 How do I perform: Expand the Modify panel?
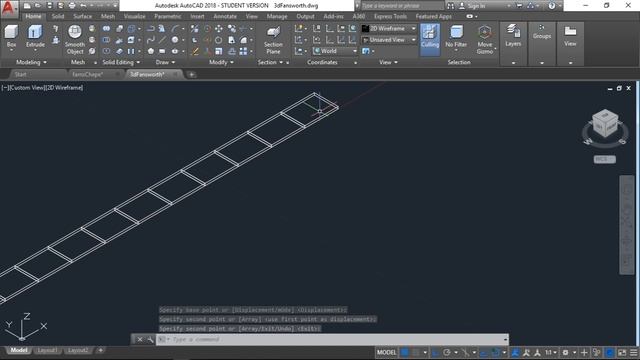221,62
